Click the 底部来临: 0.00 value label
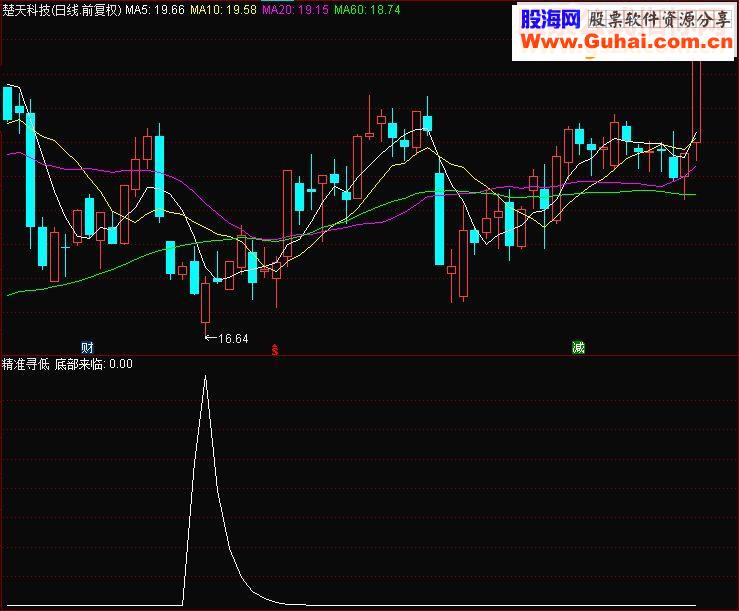The height and width of the screenshot is (611, 739). [94, 364]
